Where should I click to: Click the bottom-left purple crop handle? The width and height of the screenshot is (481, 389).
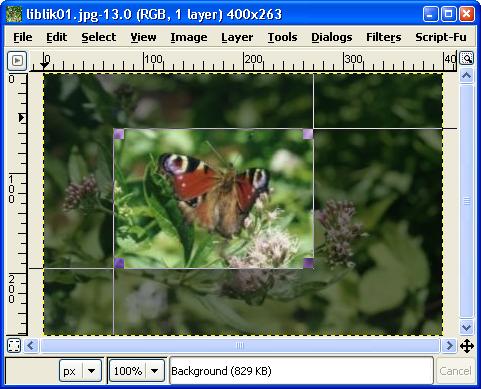pyautogui.click(x=119, y=263)
